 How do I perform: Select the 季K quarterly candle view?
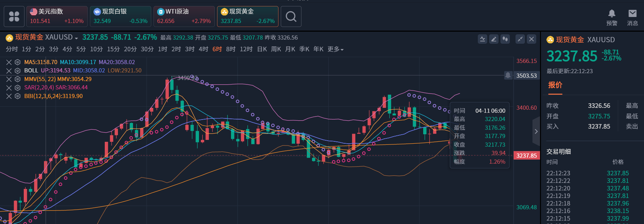tap(304, 49)
